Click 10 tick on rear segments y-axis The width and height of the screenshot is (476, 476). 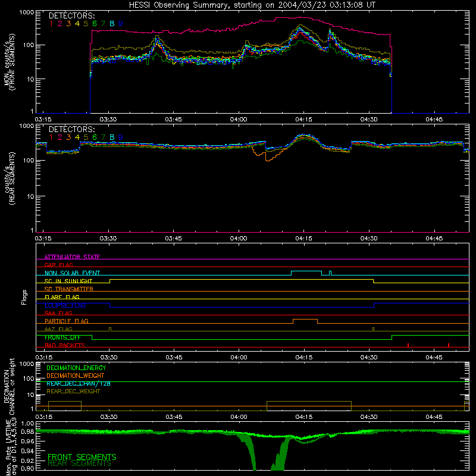[x=30, y=196]
